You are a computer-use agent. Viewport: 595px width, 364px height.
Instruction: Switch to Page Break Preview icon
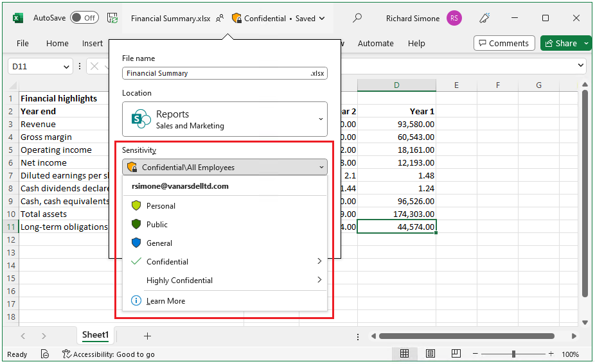click(x=456, y=354)
